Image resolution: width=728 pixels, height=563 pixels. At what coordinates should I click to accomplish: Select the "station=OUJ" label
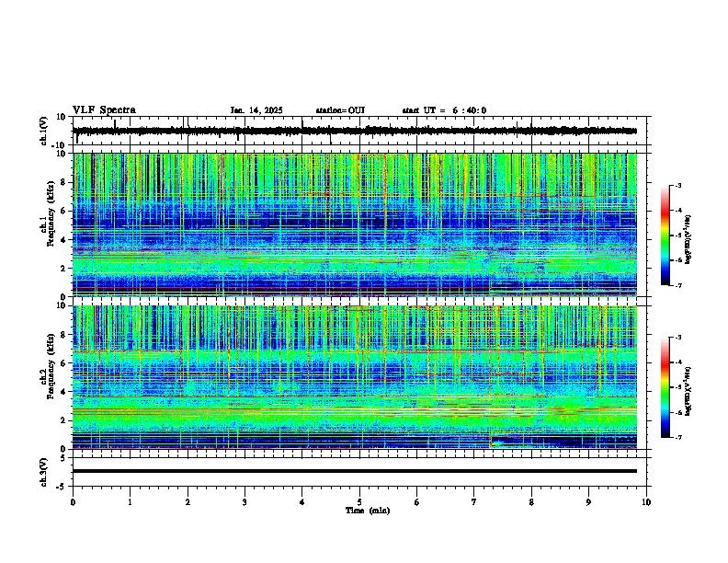pyautogui.click(x=340, y=110)
